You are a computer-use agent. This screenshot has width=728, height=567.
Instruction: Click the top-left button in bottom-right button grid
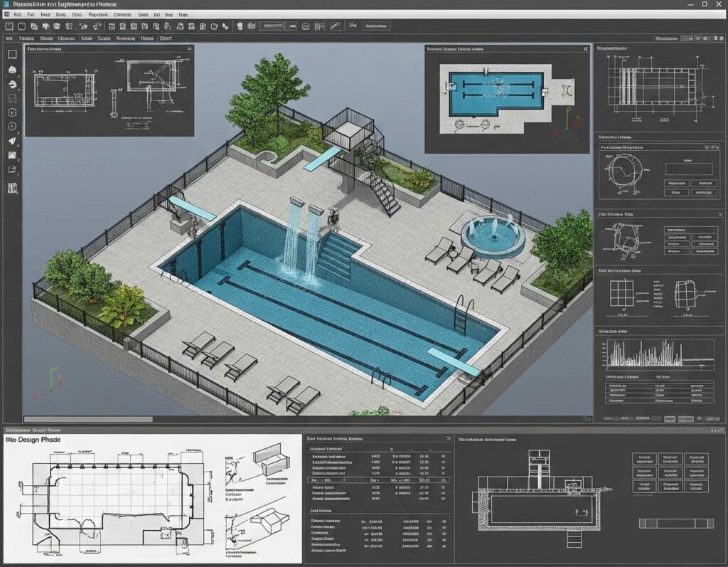(x=646, y=459)
